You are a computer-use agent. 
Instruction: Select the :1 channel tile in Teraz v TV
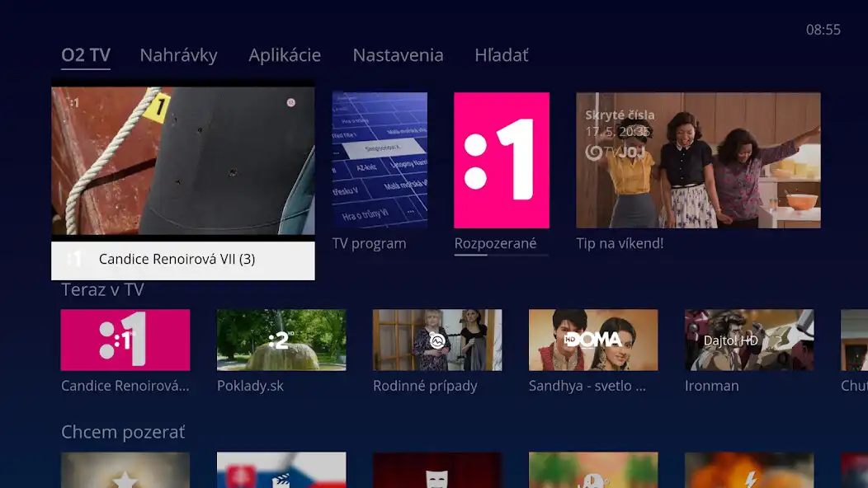pos(125,340)
